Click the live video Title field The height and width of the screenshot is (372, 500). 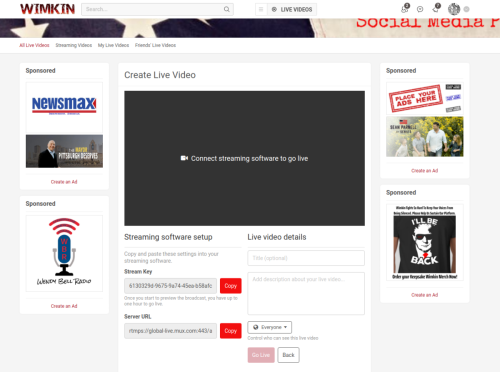[306, 258]
